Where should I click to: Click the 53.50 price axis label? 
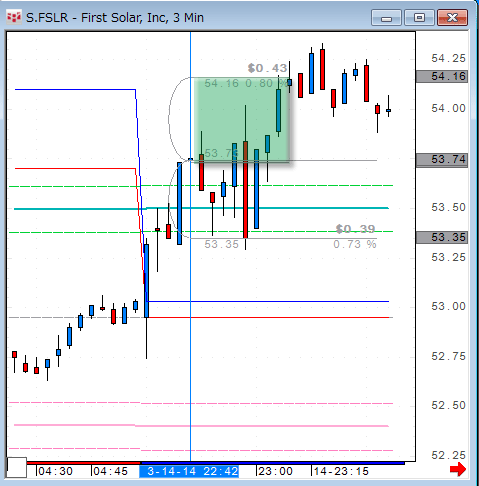click(448, 207)
